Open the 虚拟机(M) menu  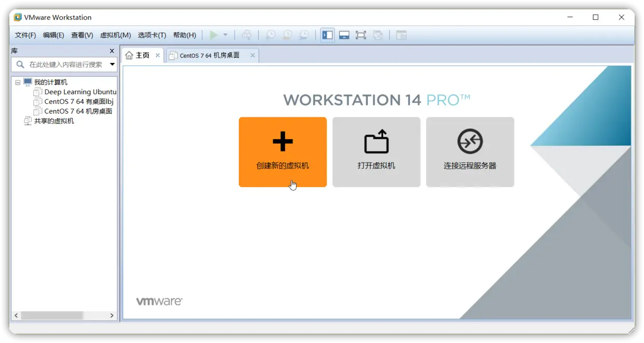115,35
